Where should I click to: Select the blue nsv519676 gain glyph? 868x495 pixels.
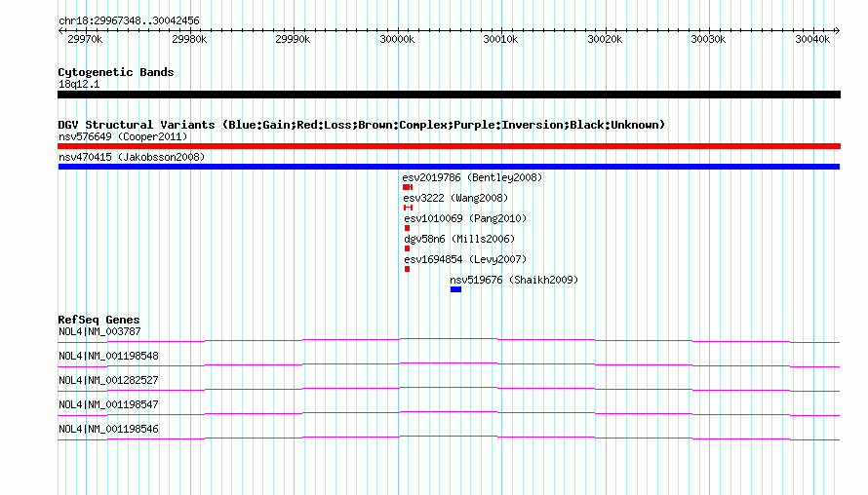click(x=455, y=289)
